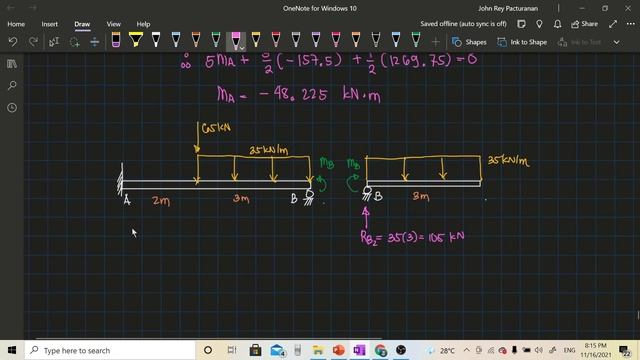640x360 pixels.
Task: Switch to Chrome on the taskbar
Action: (380, 350)
